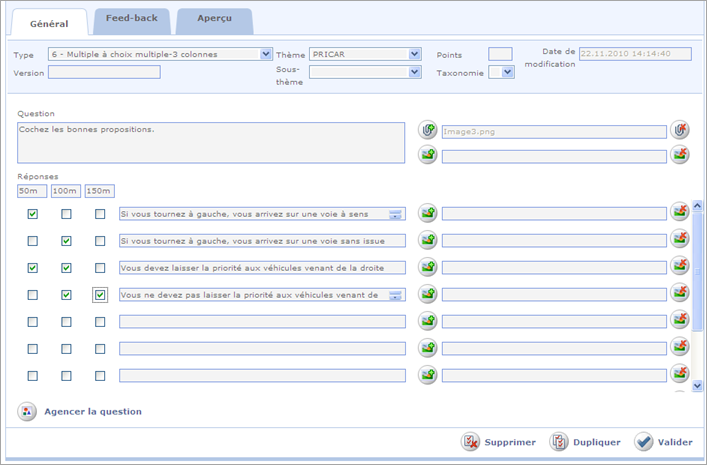Click into the Version input field
This screenshot has width=707, height=465.
[104, 72]
